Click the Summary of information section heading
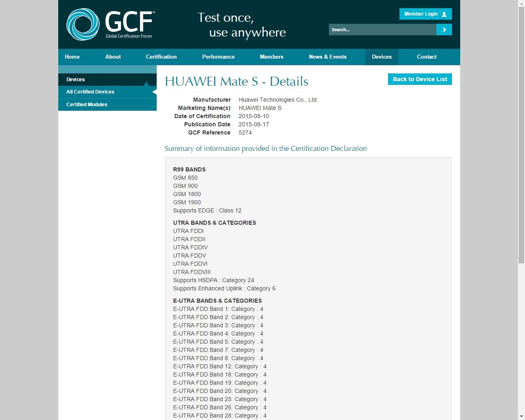 (x=266, y=148)
